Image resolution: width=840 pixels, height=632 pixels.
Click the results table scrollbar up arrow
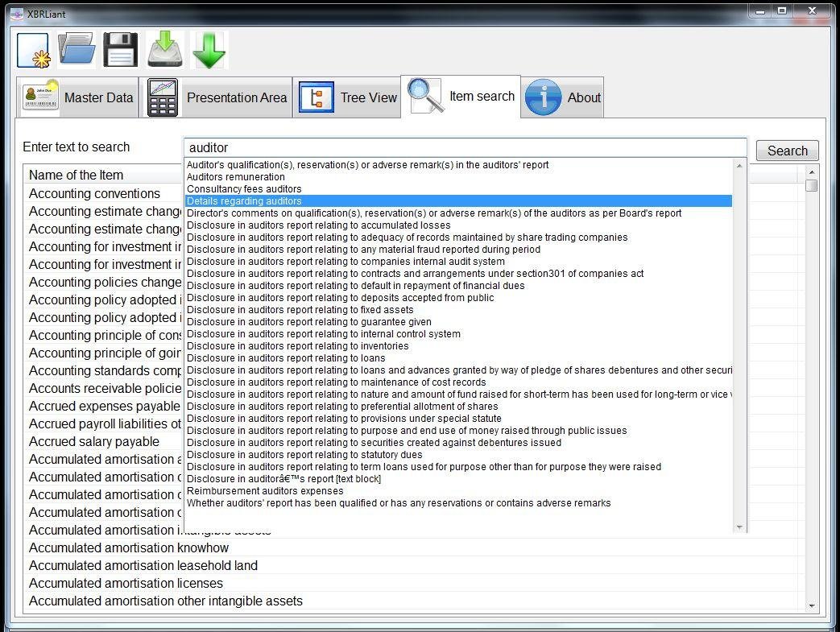(812, 172)
